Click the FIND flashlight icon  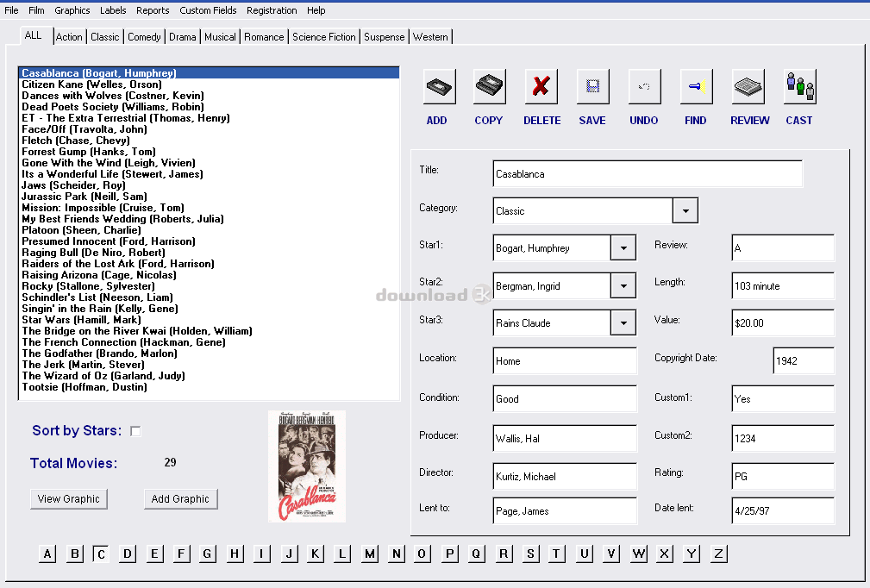[697, 86]
